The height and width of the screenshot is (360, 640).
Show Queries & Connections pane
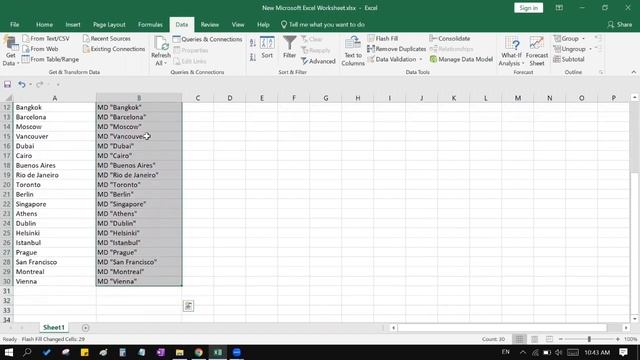point(207,39)
